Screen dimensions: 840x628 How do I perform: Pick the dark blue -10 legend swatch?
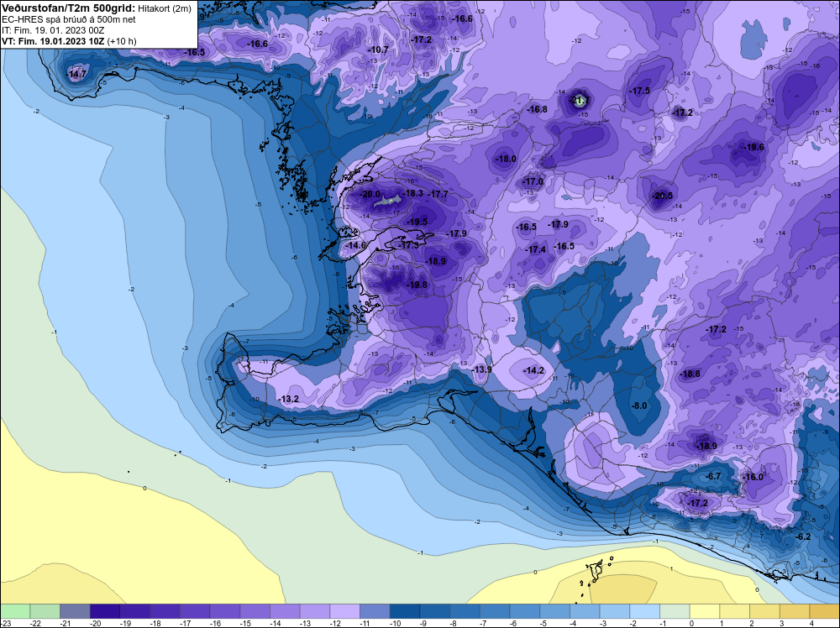405,611
